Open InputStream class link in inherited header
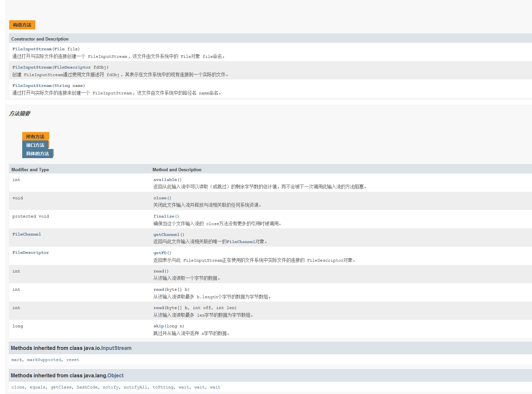 pyautogui.click(x=116, y=348)
